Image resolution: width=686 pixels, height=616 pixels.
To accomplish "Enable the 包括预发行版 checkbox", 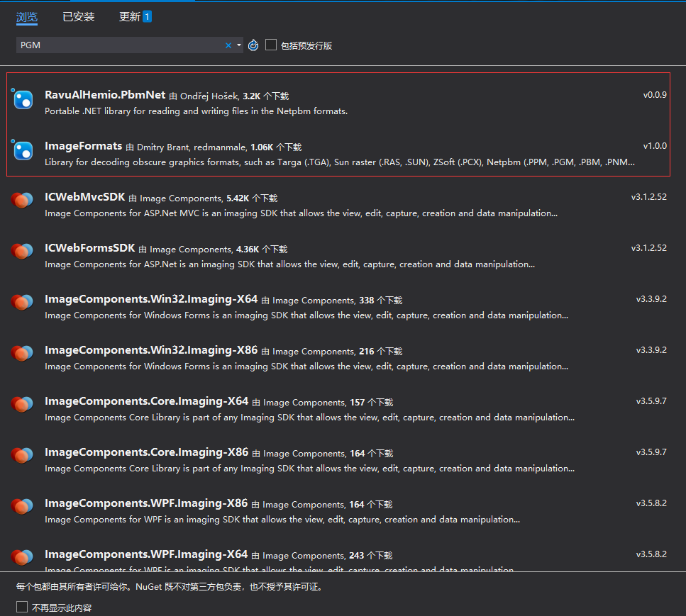I will [x=270, y=45].
